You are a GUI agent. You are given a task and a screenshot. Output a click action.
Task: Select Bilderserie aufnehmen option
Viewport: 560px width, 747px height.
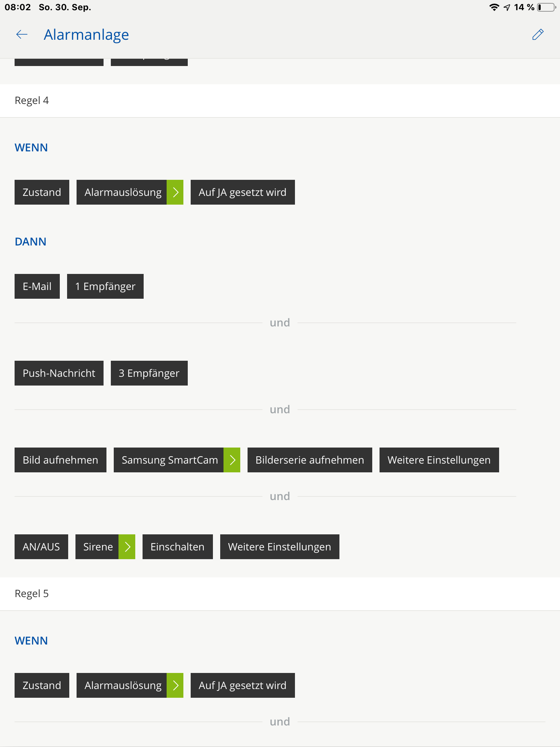(310, 460)
